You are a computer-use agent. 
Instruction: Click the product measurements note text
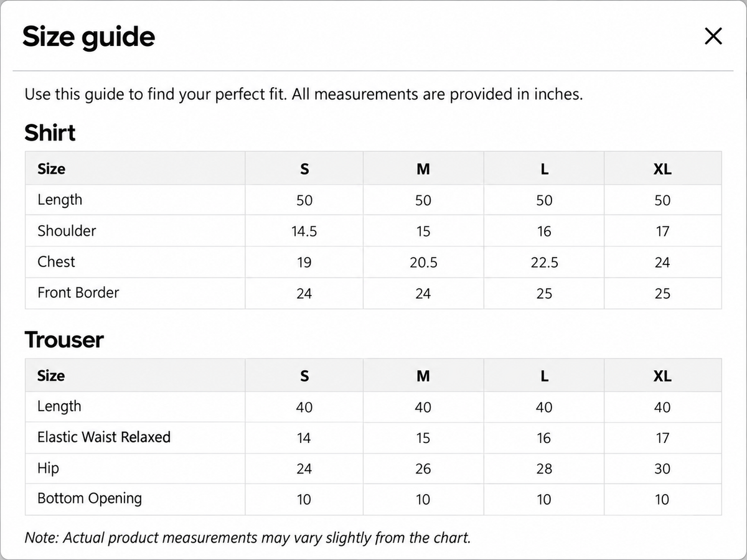pyautogui.click(x=248, y=538)
